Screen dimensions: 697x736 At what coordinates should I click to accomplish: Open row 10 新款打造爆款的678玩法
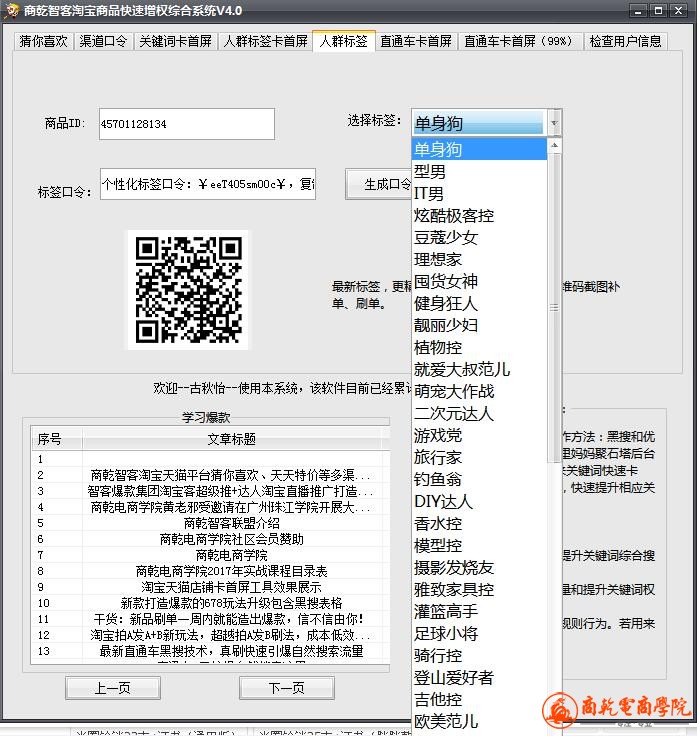210,603
